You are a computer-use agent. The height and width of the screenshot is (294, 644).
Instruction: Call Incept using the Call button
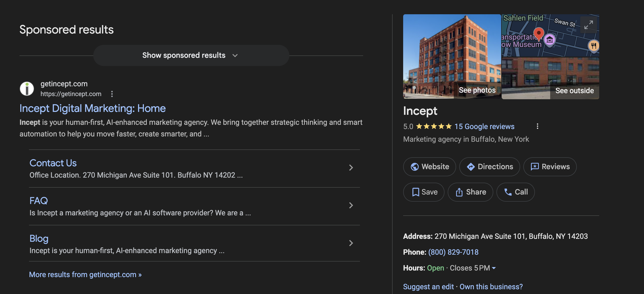(x=515, y=192)
